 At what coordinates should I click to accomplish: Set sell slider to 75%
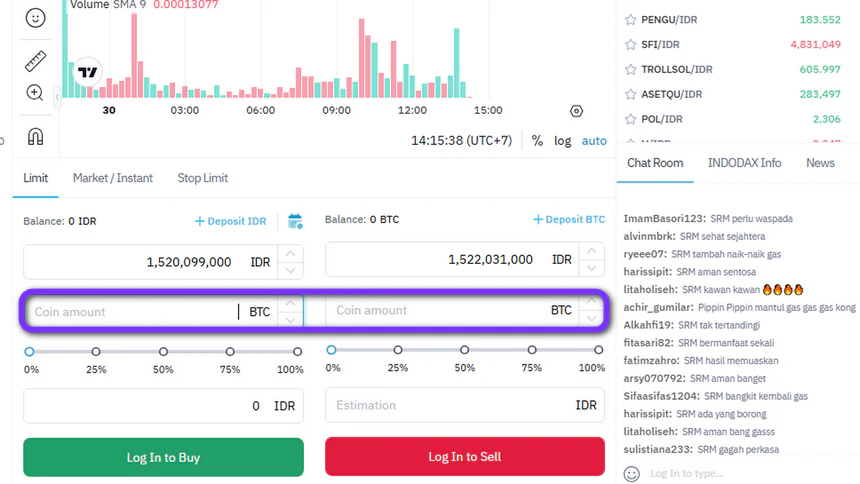(531, 350)
